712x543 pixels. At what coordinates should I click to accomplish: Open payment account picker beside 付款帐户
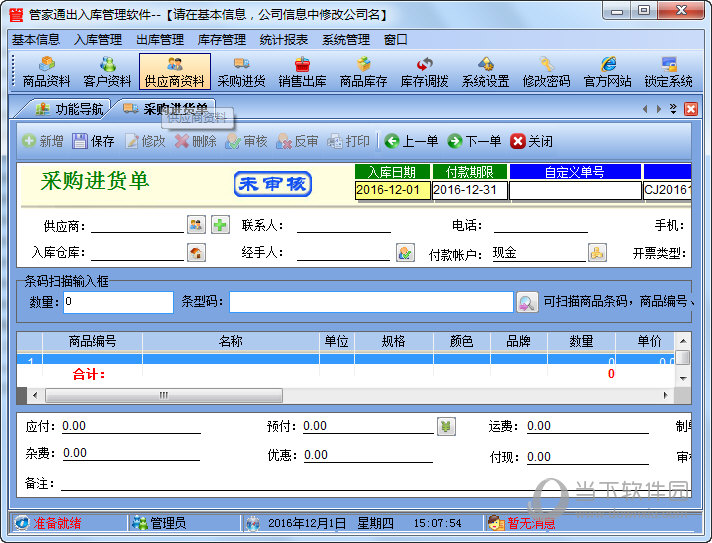point(597,252)
